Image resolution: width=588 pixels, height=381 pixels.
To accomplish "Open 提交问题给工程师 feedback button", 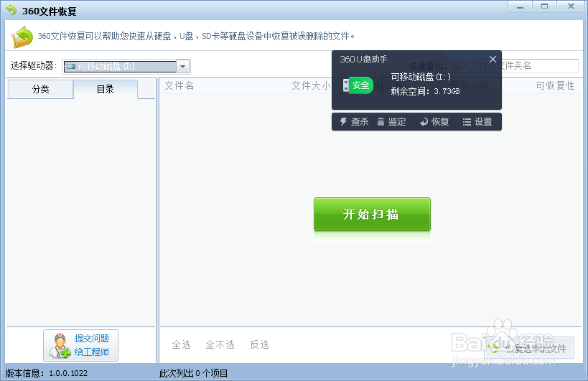I will [80, 345].
